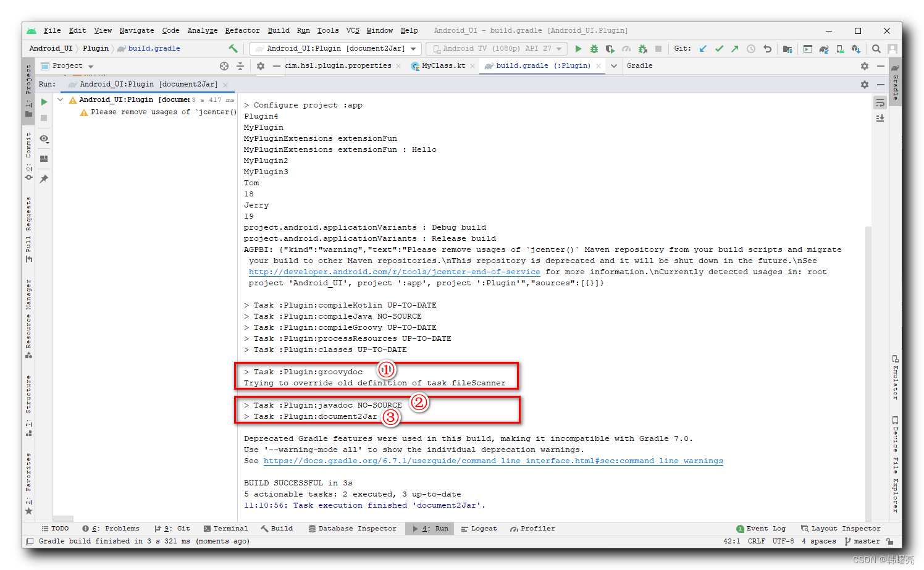Open the VCS menu
The image size is (924, 570).
pyautogui.click(x=353, y=30)
